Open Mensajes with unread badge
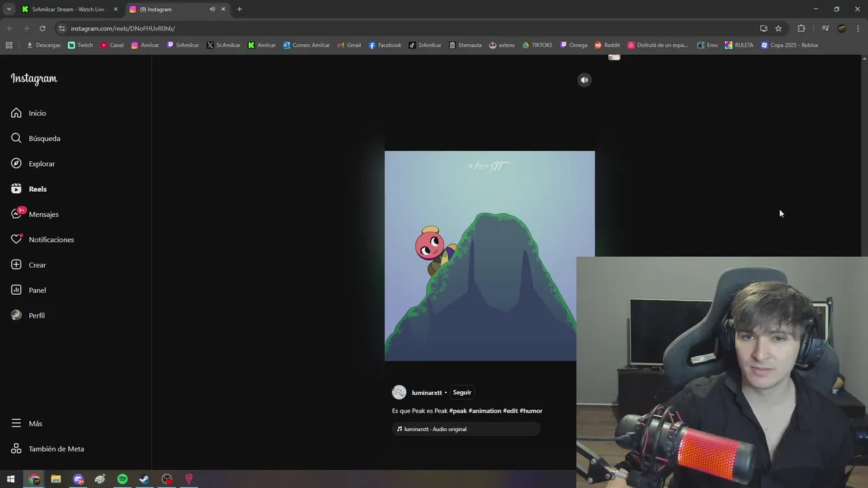 click(35, 214)
